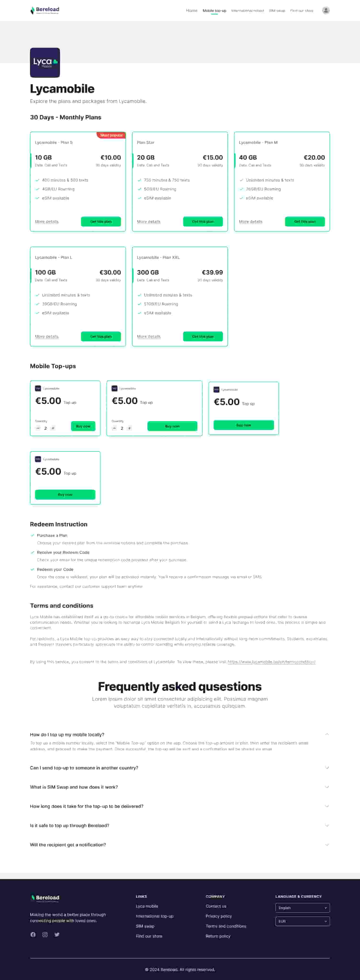Open the English language dropdown
Screen dimensions: 360x980
[303, 908]
